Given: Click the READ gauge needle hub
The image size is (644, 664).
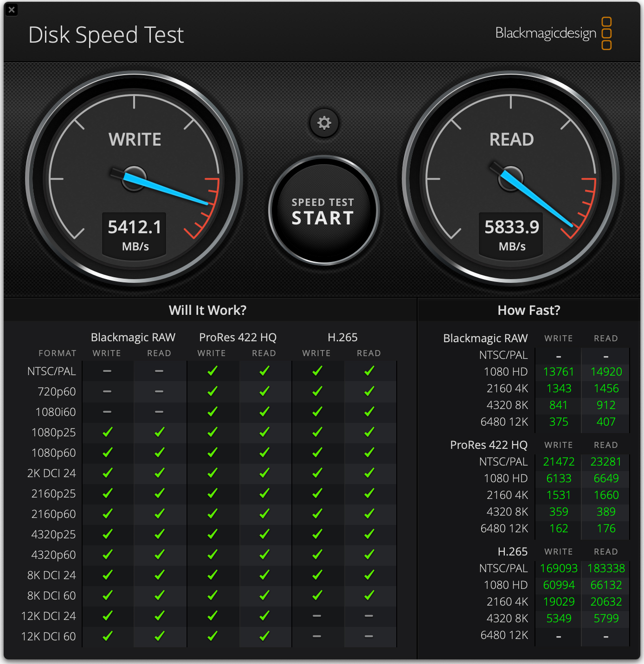Looking at the screenshot, I should point(511,179).
